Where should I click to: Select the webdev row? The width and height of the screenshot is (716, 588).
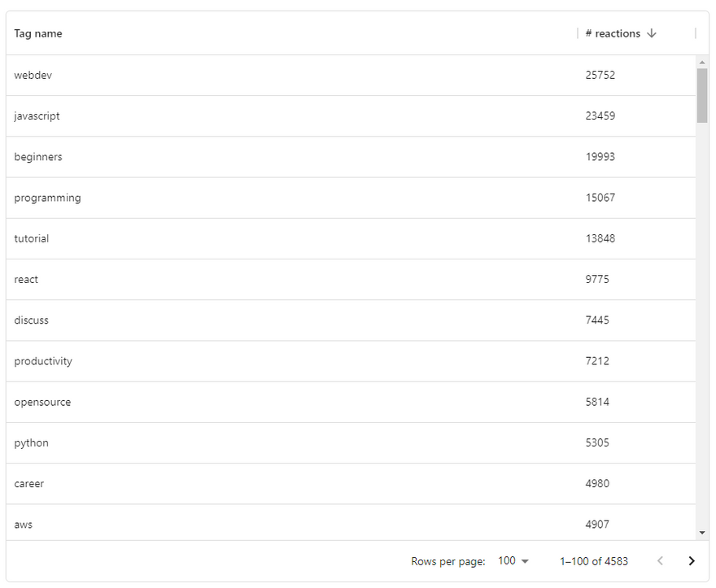(351, 76)
